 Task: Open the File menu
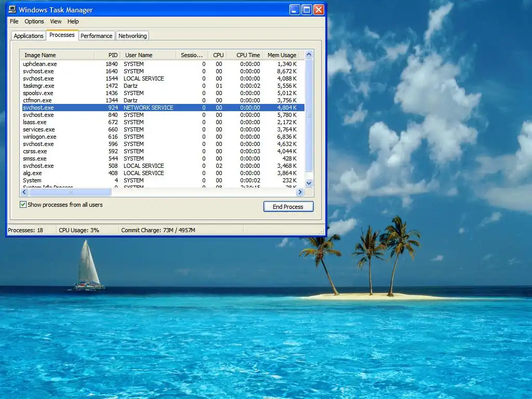(x=14, y=21)
